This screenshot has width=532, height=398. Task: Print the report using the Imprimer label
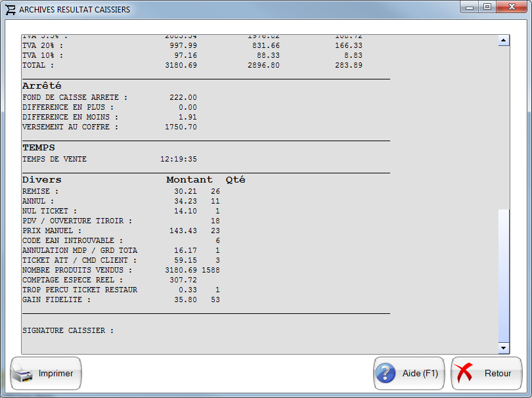point(56,374)
